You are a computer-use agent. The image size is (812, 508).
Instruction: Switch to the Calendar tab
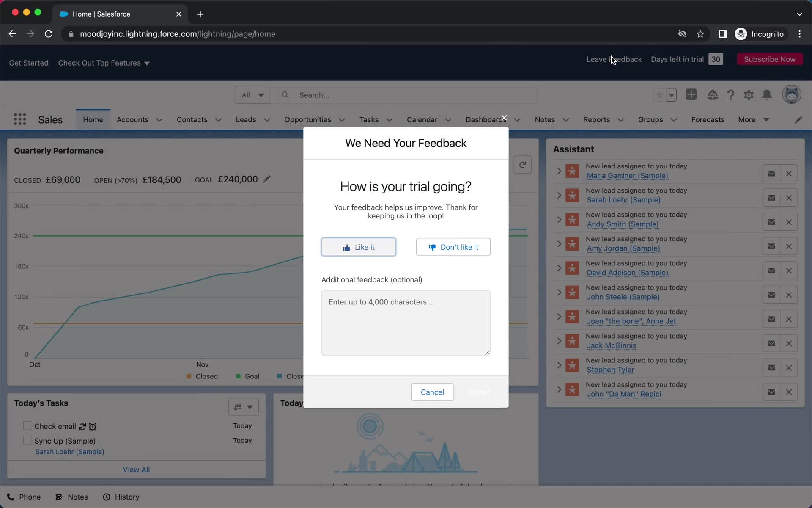[422, 120]
